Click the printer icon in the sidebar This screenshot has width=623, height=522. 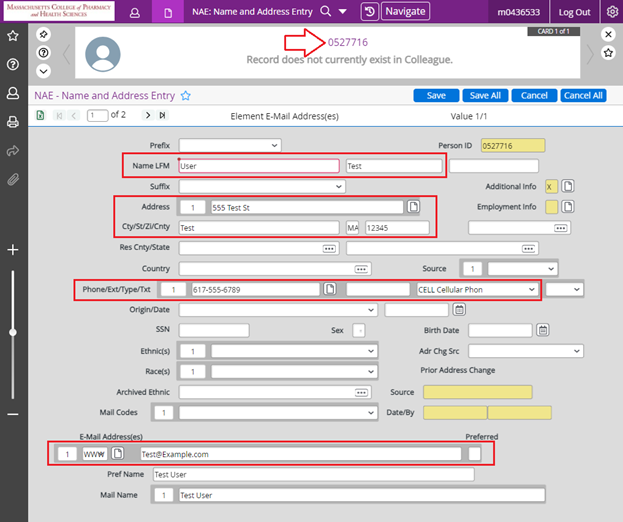click(x=13, y=122)
